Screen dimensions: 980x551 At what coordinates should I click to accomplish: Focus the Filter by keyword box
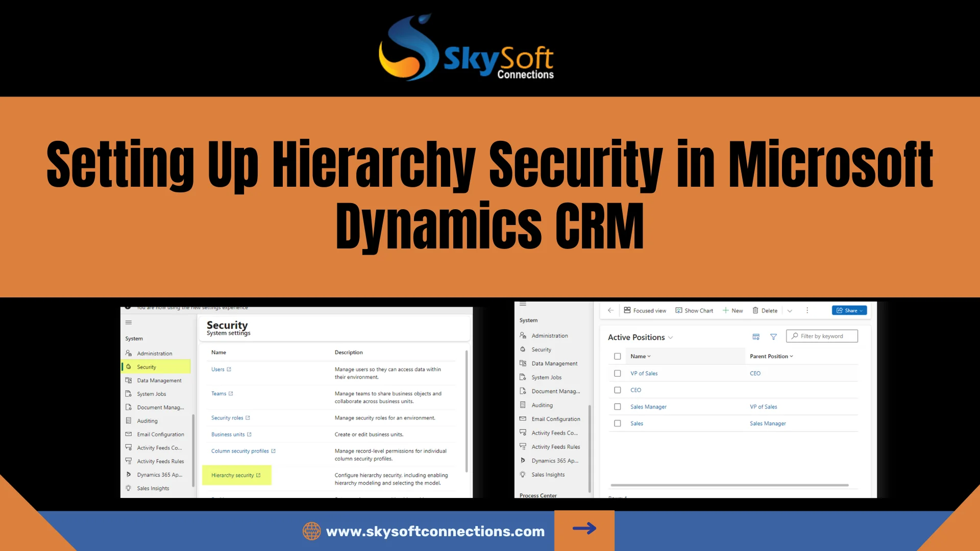point(822,336)
